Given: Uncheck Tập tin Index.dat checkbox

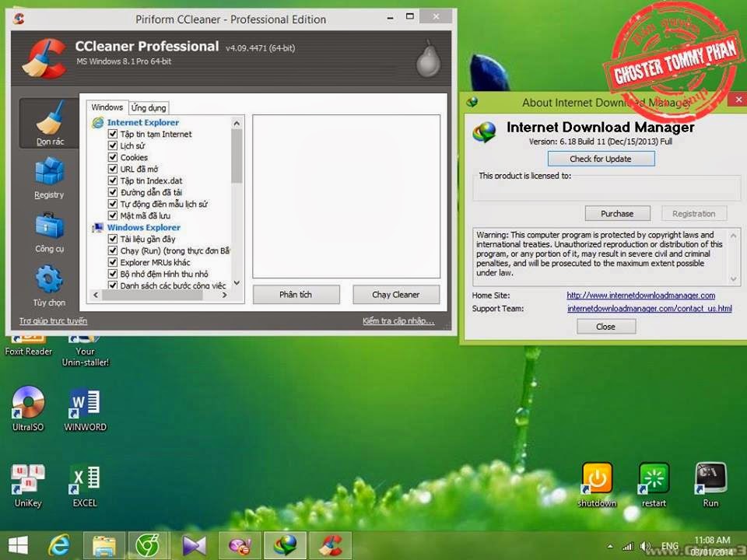Looking at the screenshot, I should pos(112,180).
